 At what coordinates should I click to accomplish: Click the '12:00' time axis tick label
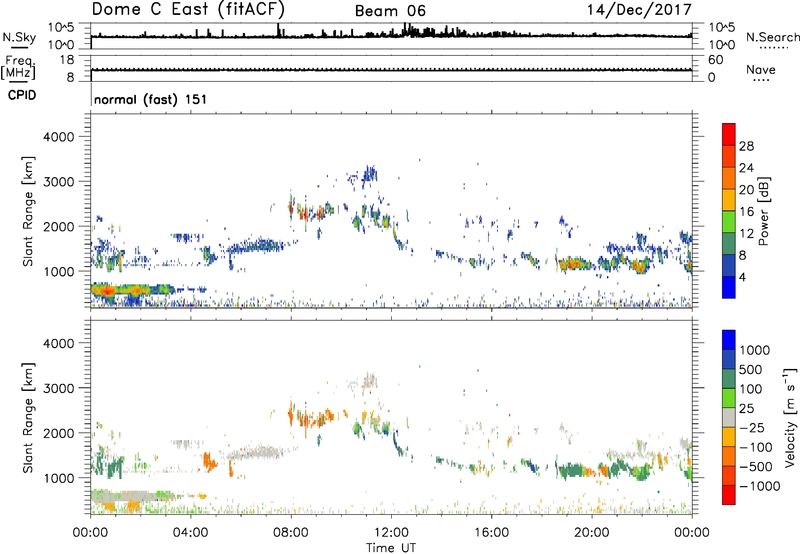coord(391,533)
